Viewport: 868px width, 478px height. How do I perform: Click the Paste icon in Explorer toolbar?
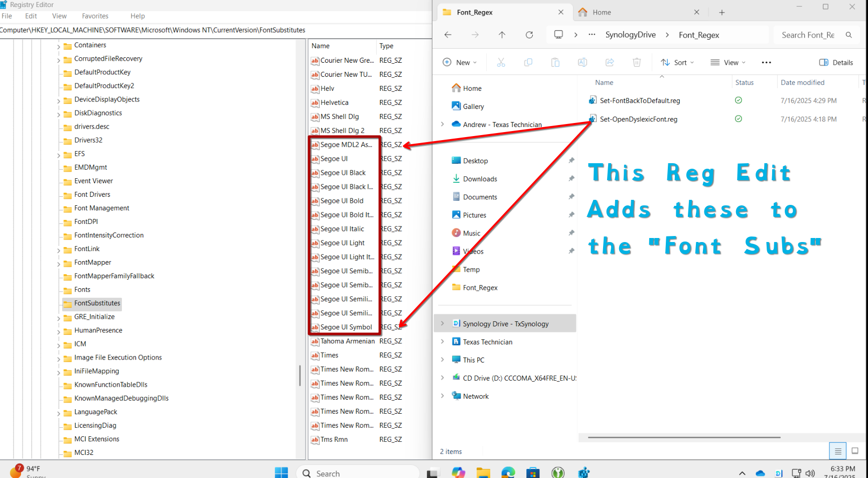[555, 62]
